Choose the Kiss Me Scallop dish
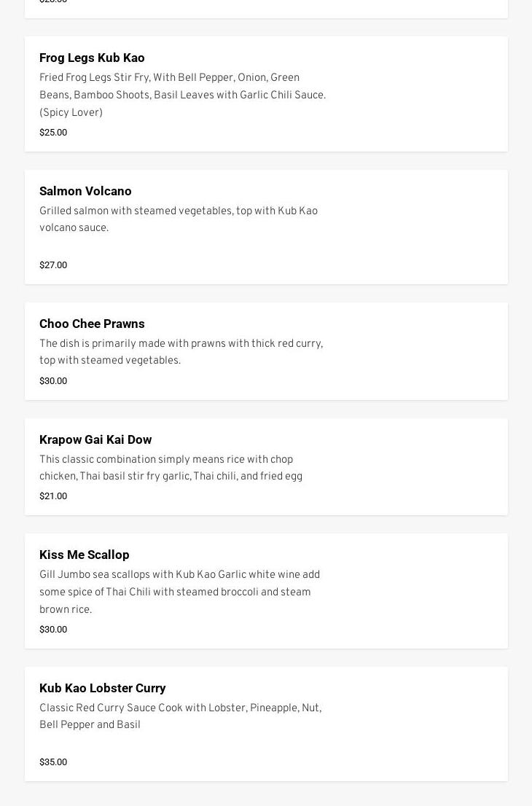 [x=84, y=555]
